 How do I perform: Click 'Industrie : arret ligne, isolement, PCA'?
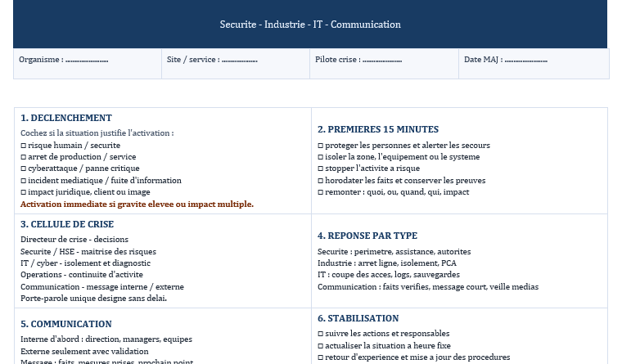(x=387, y=263)
